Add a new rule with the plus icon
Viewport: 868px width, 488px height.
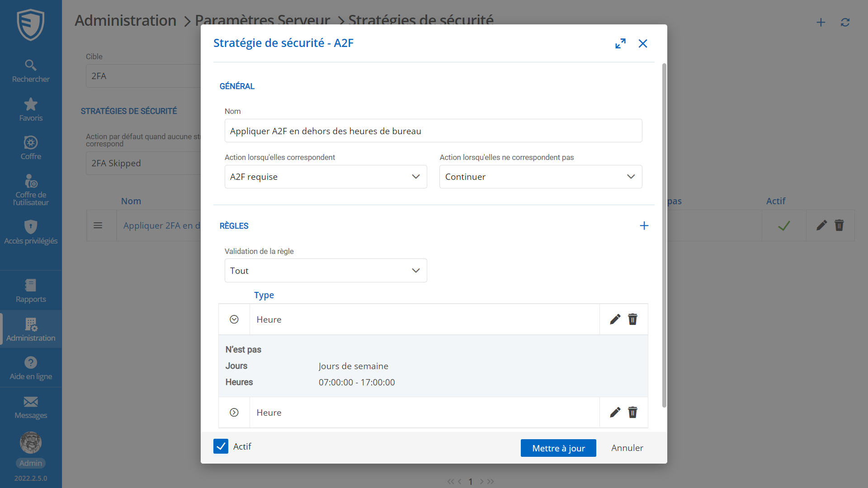click(x=644, y=225)
